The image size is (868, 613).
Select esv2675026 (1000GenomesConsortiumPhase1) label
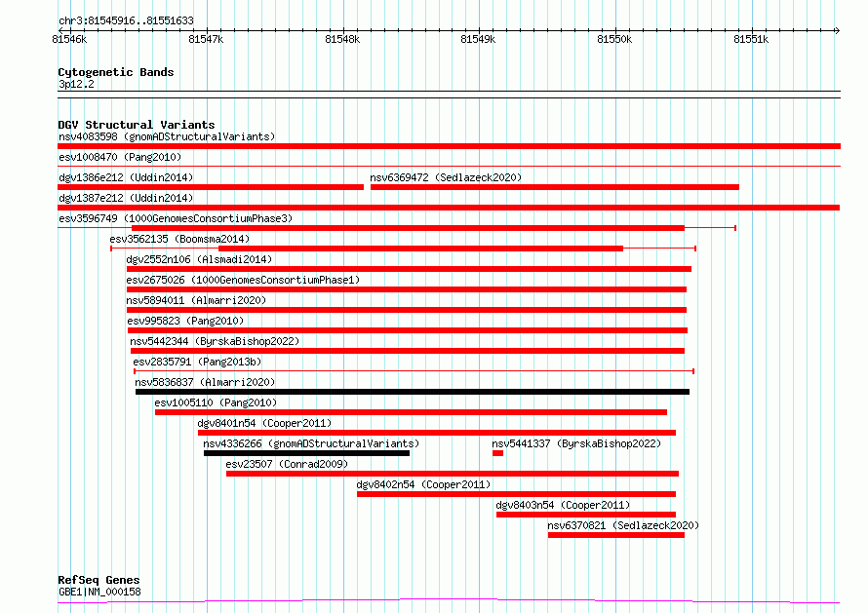pos(243,280)
